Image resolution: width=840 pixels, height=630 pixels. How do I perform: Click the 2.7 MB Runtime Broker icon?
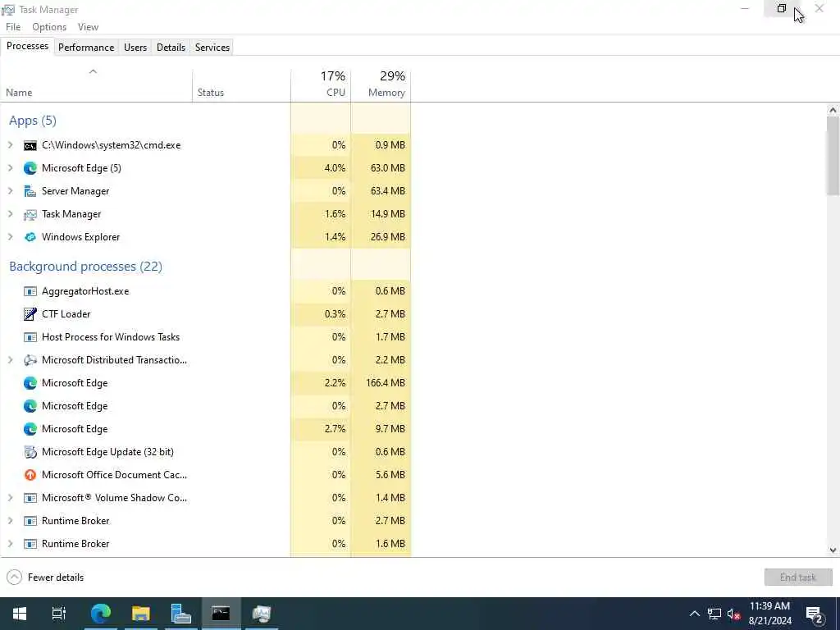(x=30, y=521)
